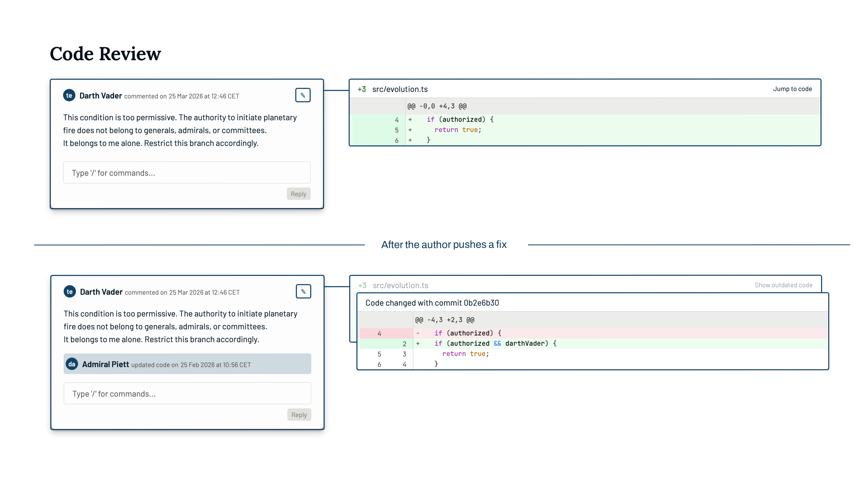Follow the Jump to code link
Image resolution: width=868 pixels, height=488 pixels.
click(793, 89)
